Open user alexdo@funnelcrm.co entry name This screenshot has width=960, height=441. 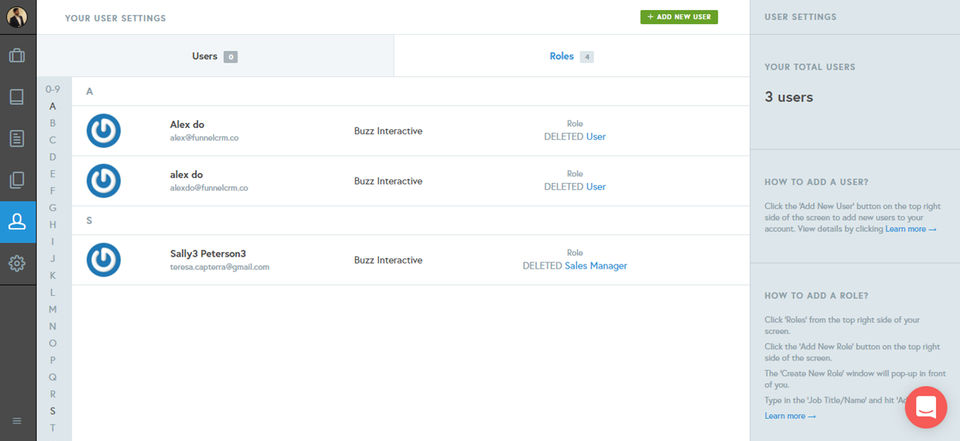click(188, 175)
